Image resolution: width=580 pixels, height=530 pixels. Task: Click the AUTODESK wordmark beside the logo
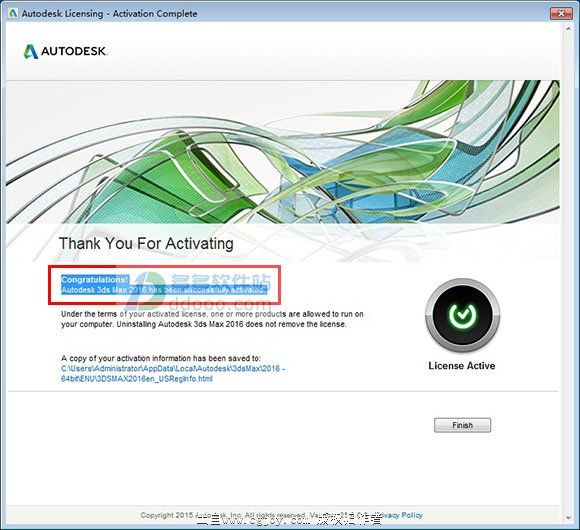coord(74,51)
